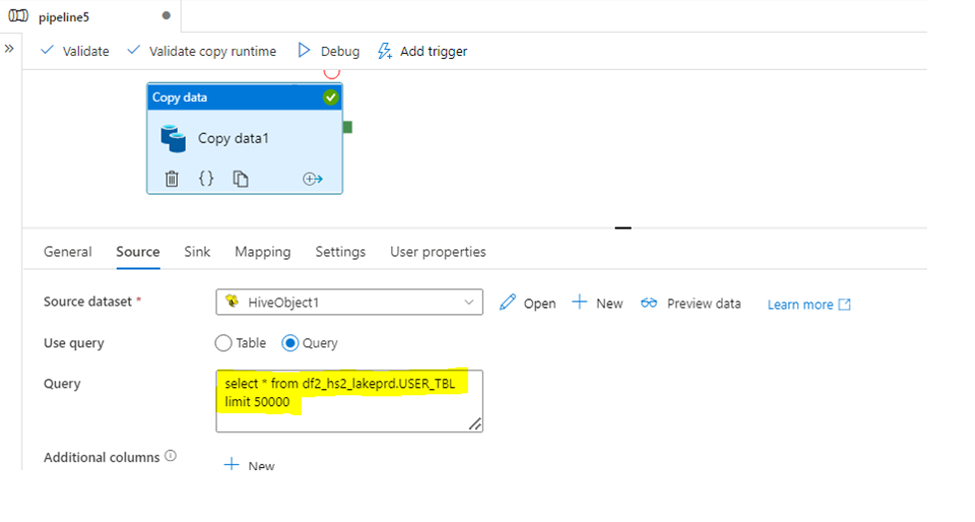View activity source code braces icon
This screenshot has height=522, width=975.
206,179
